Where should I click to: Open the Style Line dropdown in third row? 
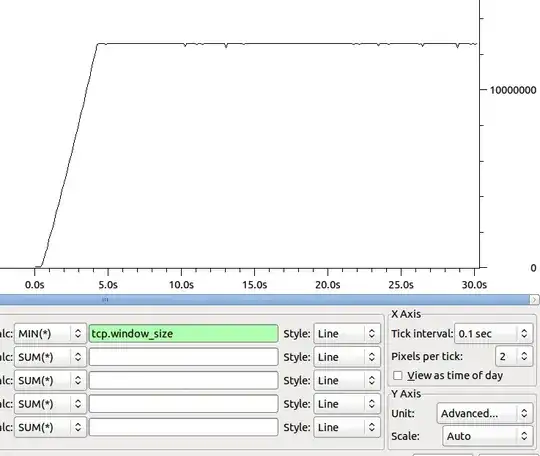[347, 380]
